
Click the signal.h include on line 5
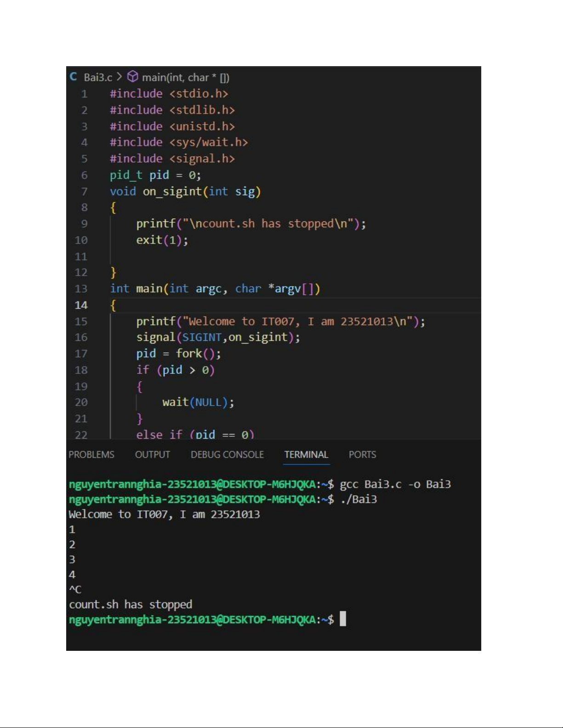coord(202,159)
